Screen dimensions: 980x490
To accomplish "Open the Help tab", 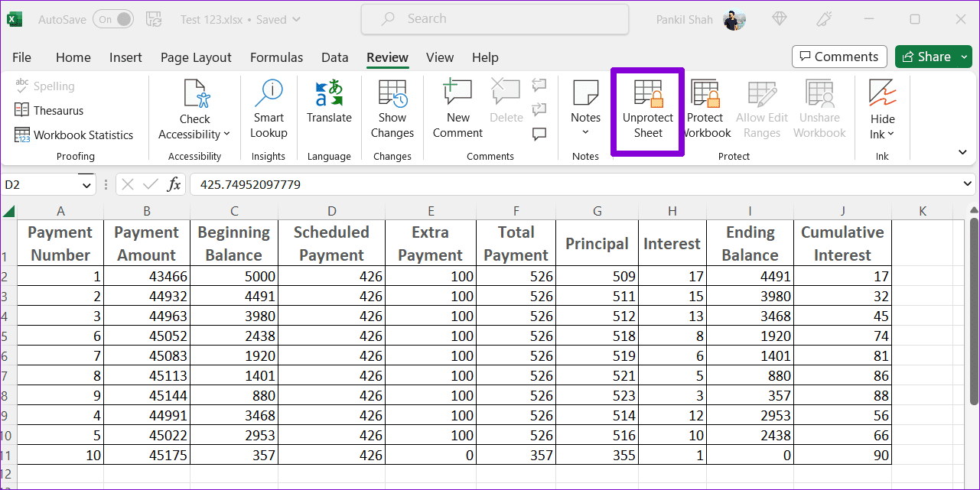I will [485, 57].
